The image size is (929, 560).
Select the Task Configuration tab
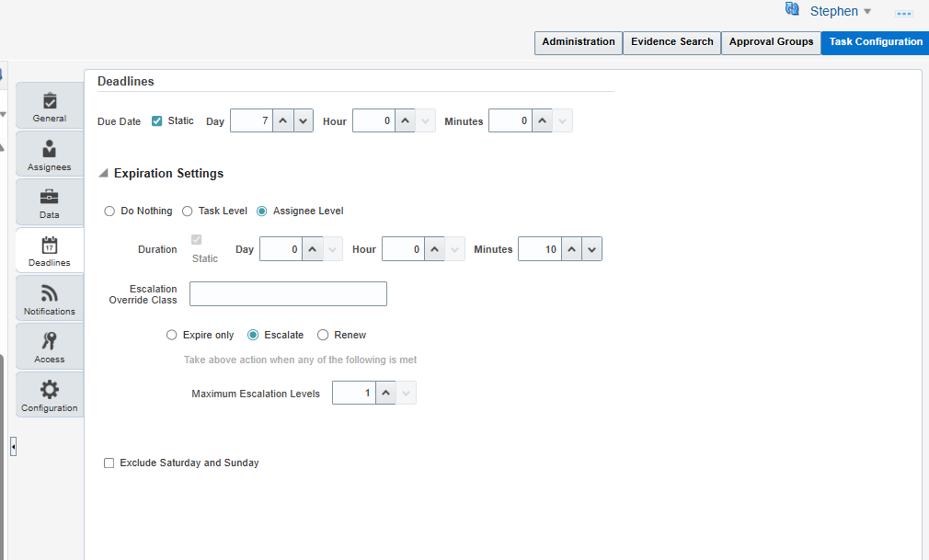tap(875, 42)
